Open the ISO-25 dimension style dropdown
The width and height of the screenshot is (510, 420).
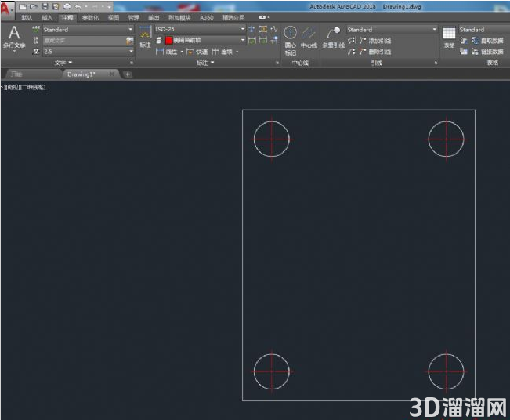[x=200, y=29]
